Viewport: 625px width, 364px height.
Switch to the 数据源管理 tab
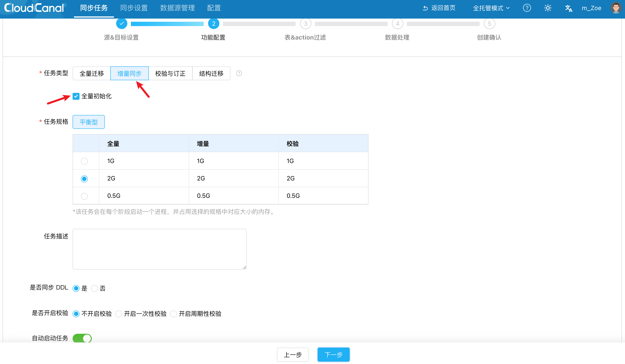pos(177,8)
